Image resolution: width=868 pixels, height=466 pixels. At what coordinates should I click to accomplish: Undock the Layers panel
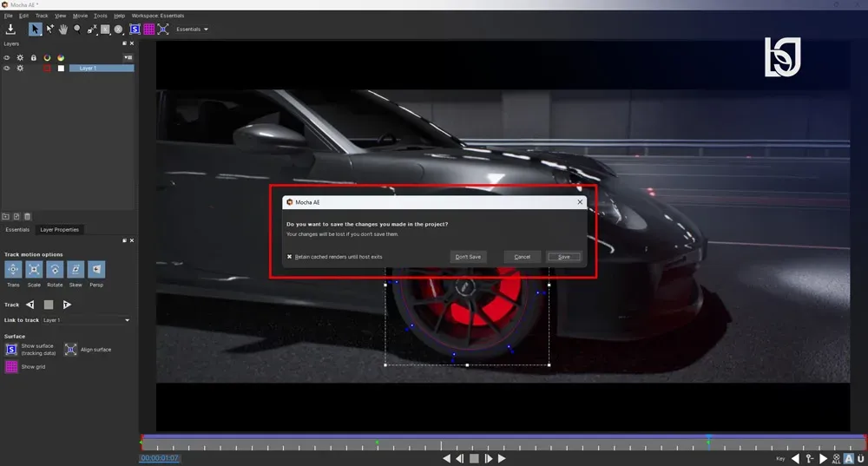click(124, 43)
